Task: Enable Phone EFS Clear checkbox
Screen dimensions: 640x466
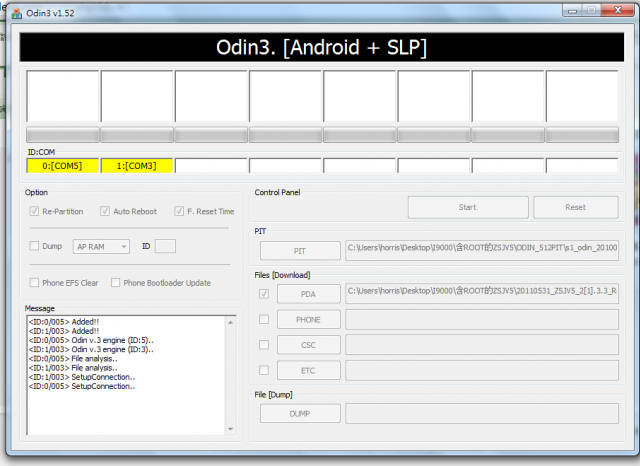Action: 34,283
